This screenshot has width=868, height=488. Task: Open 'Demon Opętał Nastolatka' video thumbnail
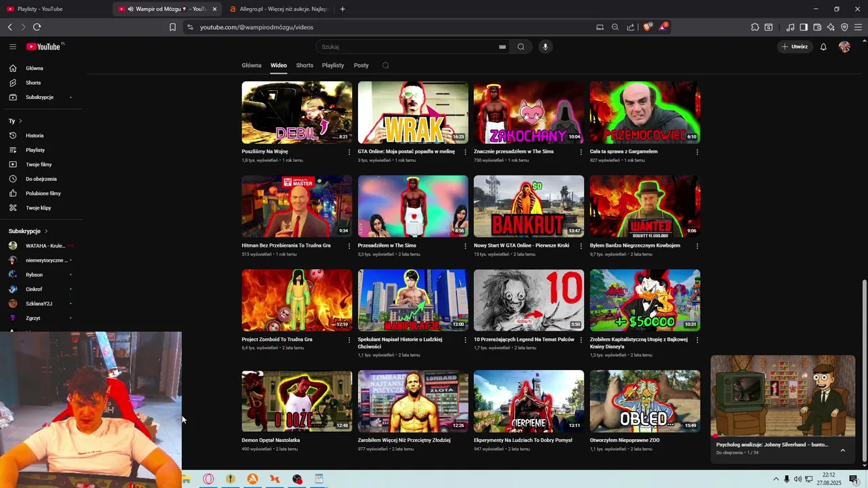coord(297,401)
